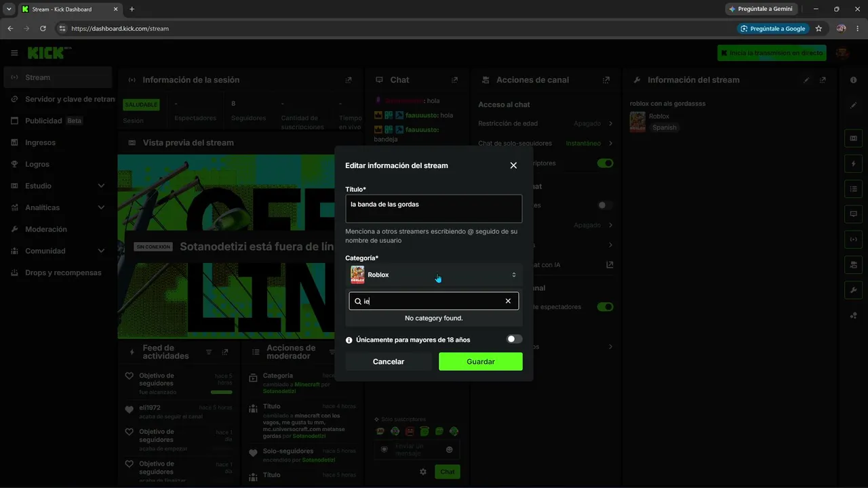Image resolution: width=868 pixels, height=488 pixels.
Task: Open Moderación in the sidebar
Action: (58, 229)
